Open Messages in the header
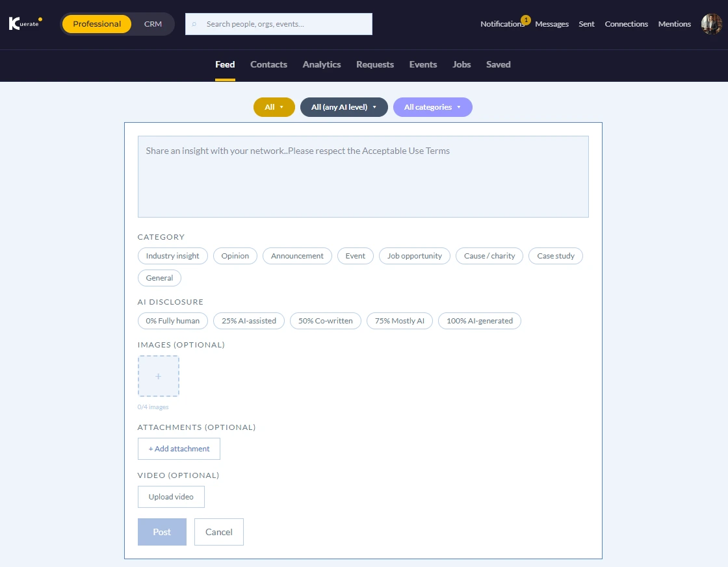This screenshot has height=567, width=728. pyautogui.click(x=552, y=24)
